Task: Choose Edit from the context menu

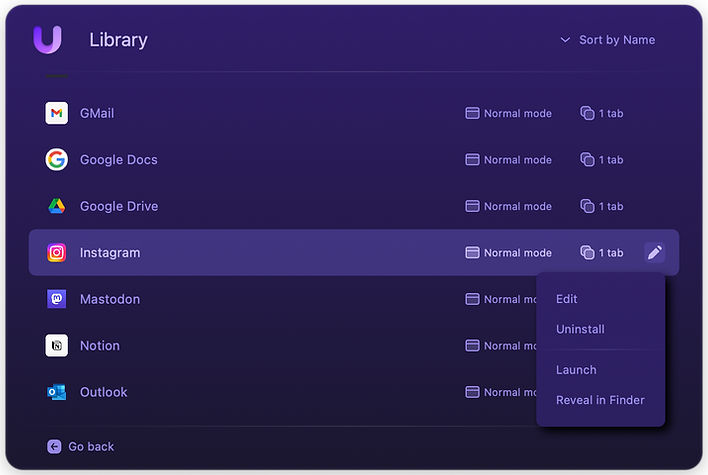Action: [567, 299]
